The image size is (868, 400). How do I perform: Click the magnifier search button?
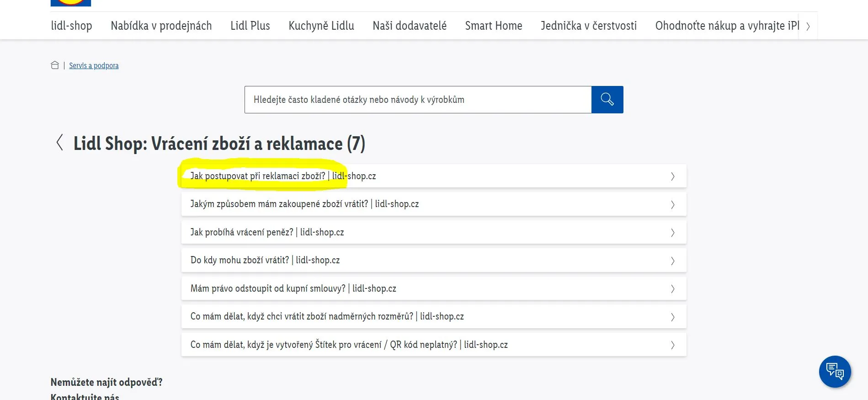607,99
